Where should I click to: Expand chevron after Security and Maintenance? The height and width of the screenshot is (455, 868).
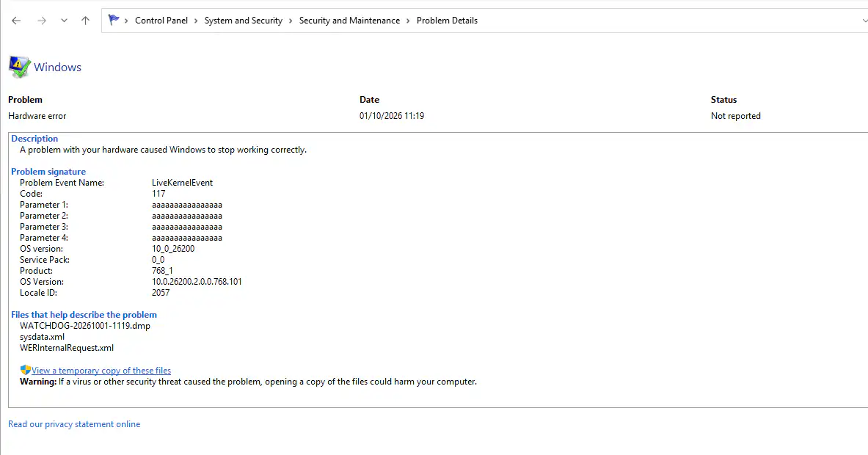click(x=408, y=21)
